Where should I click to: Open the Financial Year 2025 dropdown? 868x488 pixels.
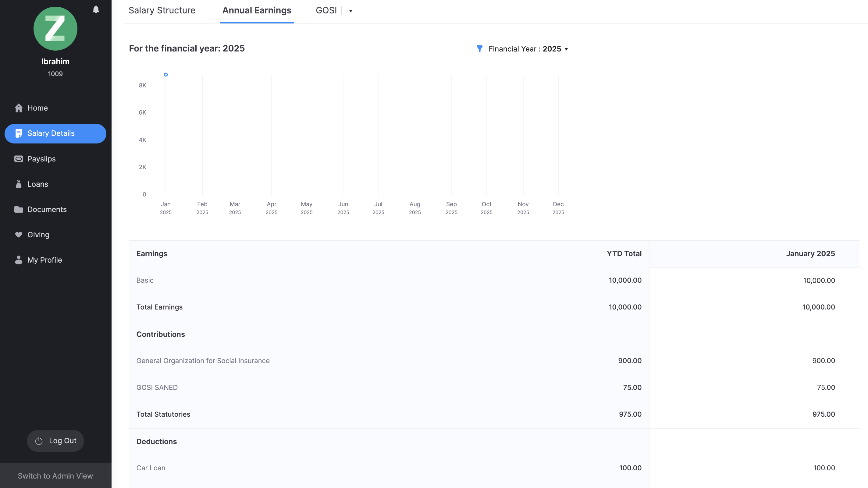click(x=528, y=49)
